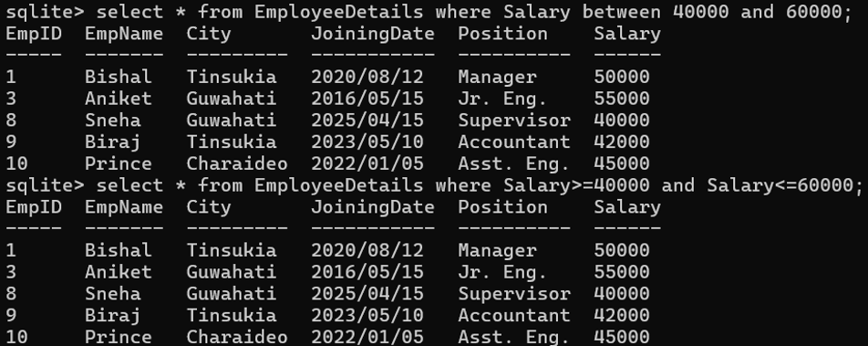Click Accountant in the second result set
Screen dimensions: 868x346
(x=514, y=315)
